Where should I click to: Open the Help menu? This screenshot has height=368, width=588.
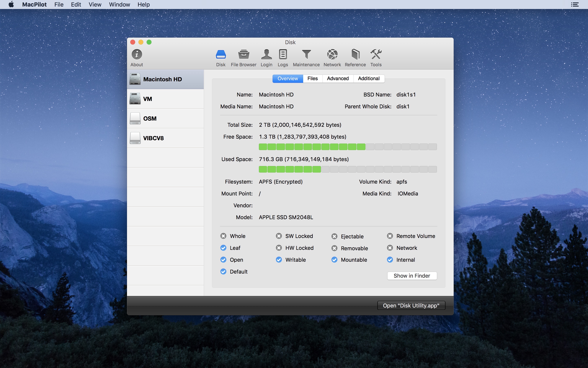click(x=144, y=4)
